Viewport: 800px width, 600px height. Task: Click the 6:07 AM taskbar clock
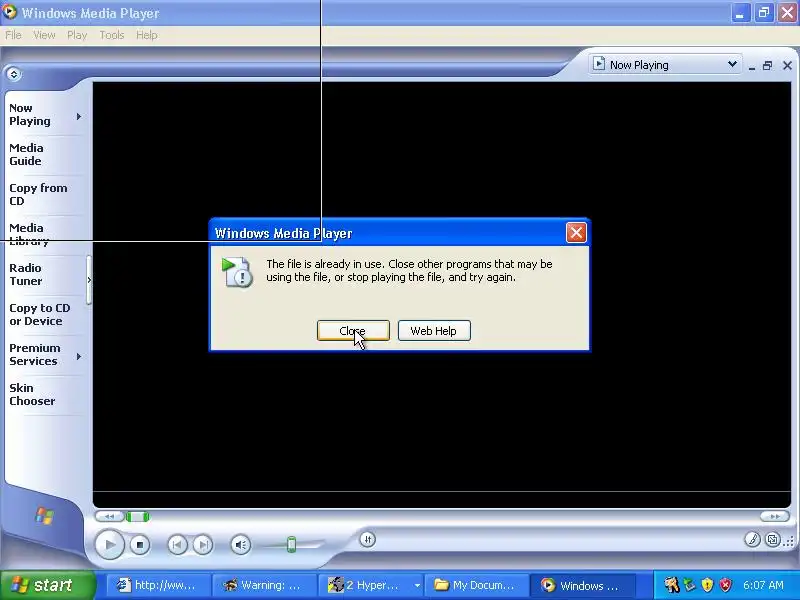[x=763, y=585]
